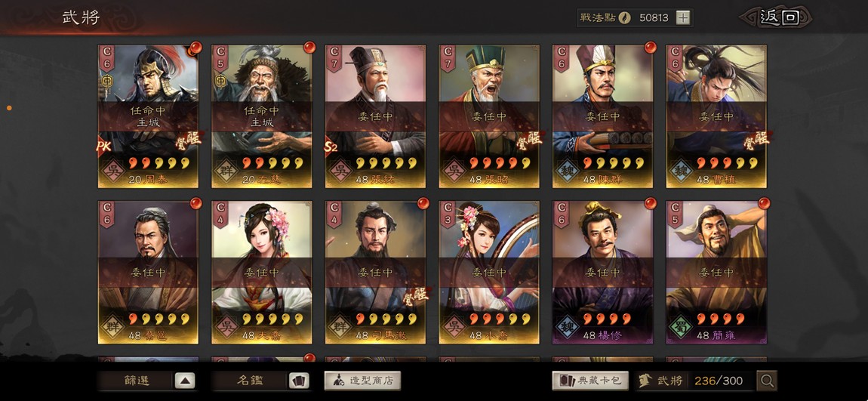Select the 曹植 general card
Image resolution: width=868 pixels, height=401 pixels.
[716, 116]
